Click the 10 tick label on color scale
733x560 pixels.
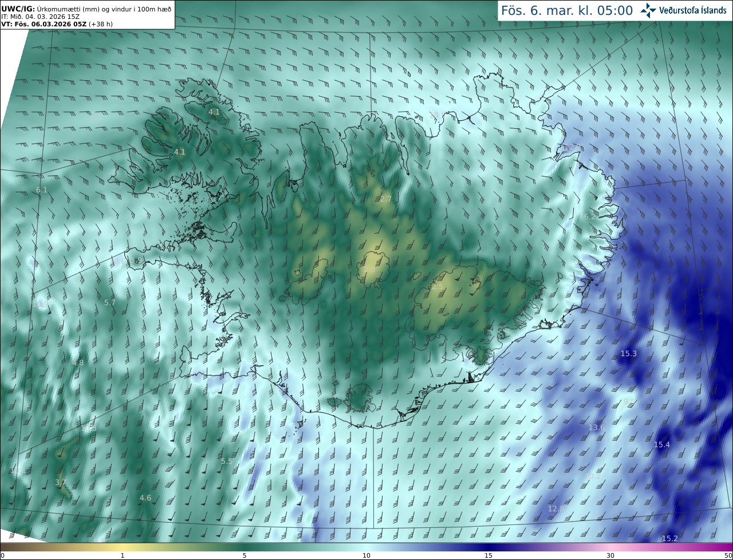coord(366,555)
